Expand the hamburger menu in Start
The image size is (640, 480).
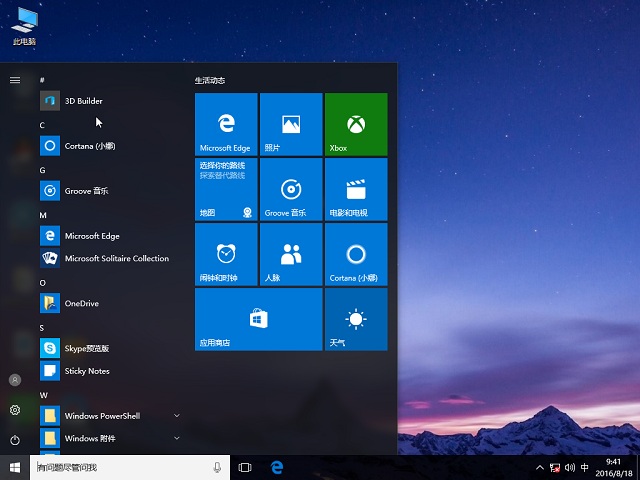point(15,80)
